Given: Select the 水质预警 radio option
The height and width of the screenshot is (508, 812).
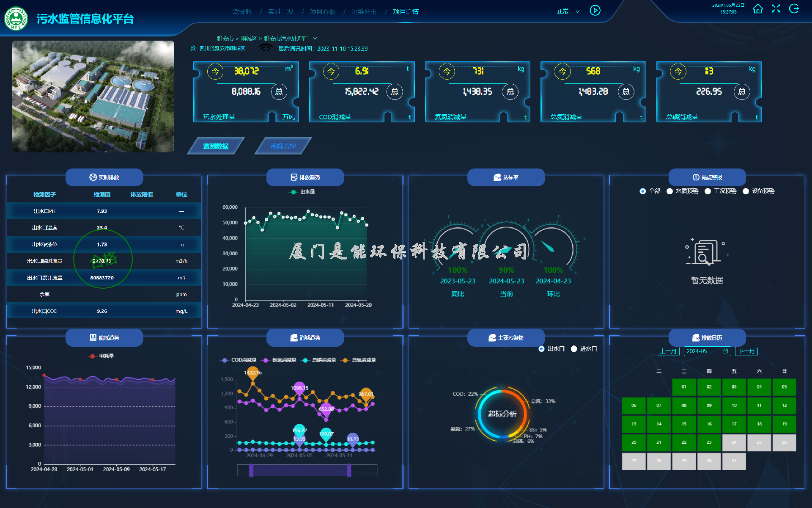Looking at the screenshot, I should 669,191.
